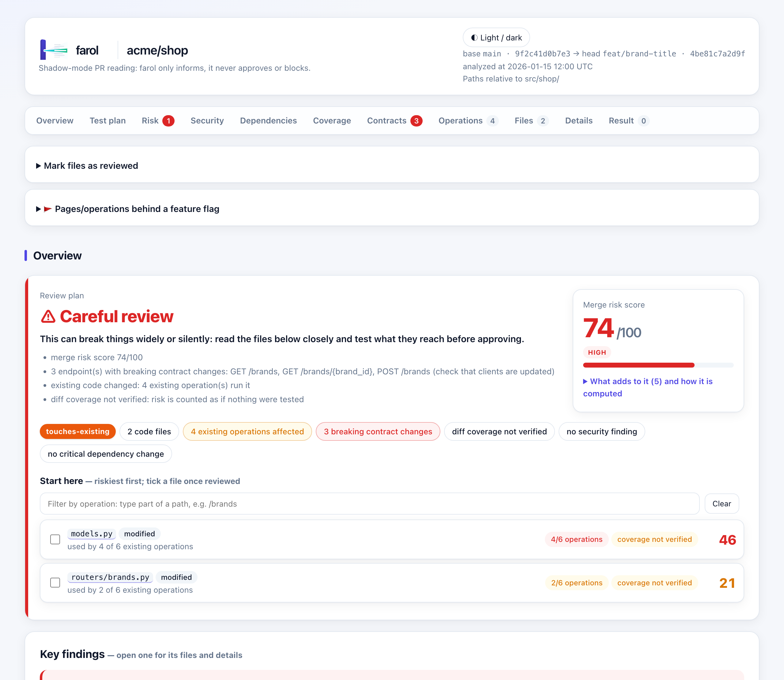Click the acme/shop repository title
The image size is (784, 680).
[x=157, y=50]
